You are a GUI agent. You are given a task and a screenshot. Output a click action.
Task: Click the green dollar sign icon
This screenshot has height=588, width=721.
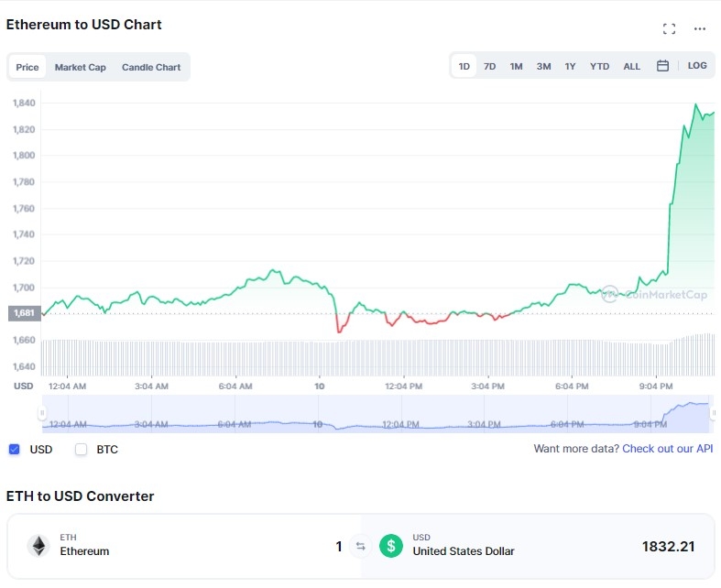click(391, 546)
